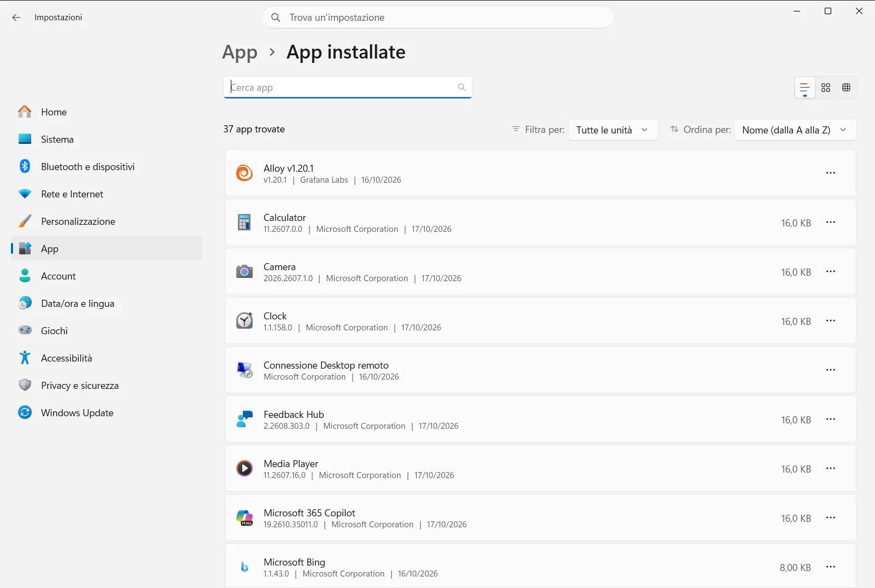This screenshot has width=875, height=588.
Task: Click the magnifier icon in Cerca app
Action: 462,88
